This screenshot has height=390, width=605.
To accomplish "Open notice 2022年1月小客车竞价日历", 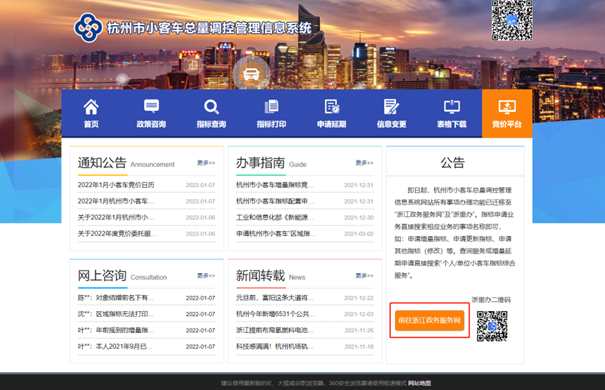I will coord(116,185).
